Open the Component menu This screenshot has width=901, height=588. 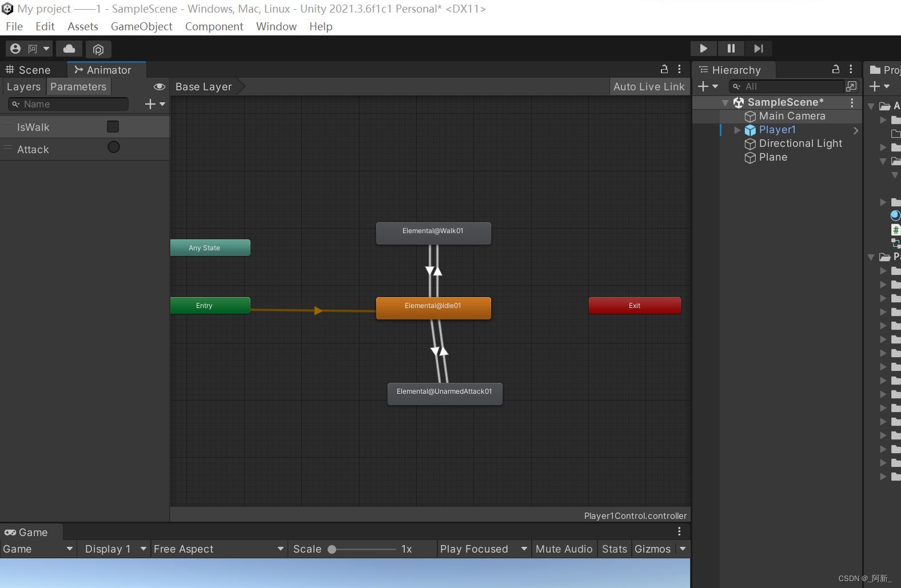click(x=214, y=26)
